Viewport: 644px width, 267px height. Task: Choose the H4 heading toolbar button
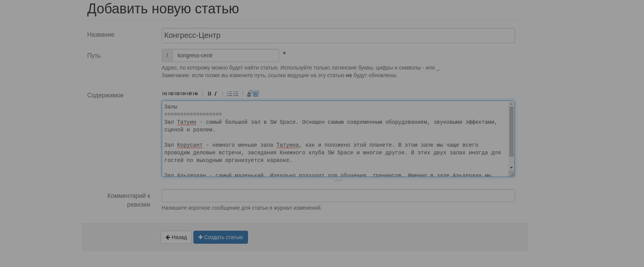pyautogui.click(x=183, y=94)
